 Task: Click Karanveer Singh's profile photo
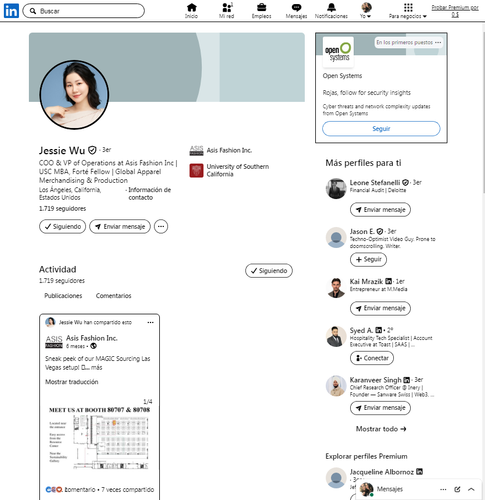[x=336, y=386]
